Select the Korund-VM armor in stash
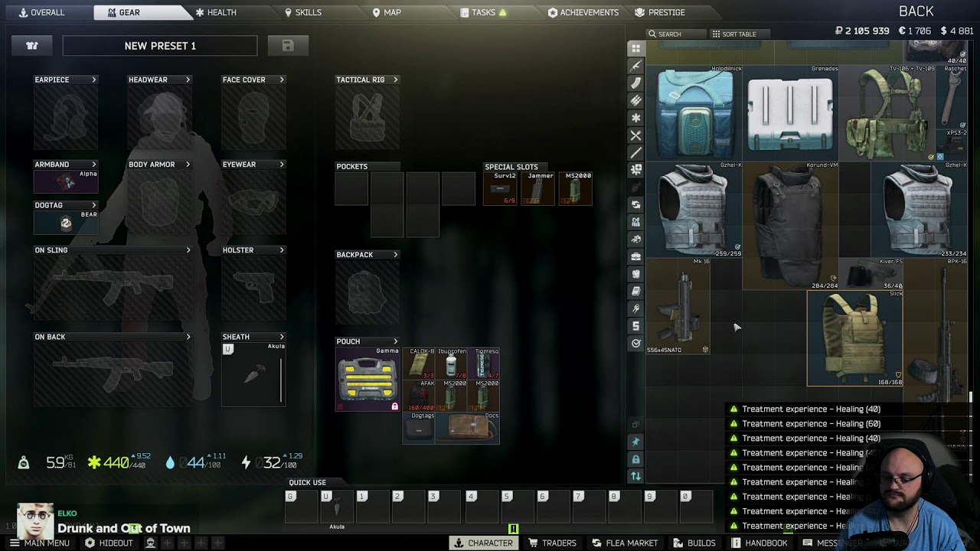 pos(791,226)
